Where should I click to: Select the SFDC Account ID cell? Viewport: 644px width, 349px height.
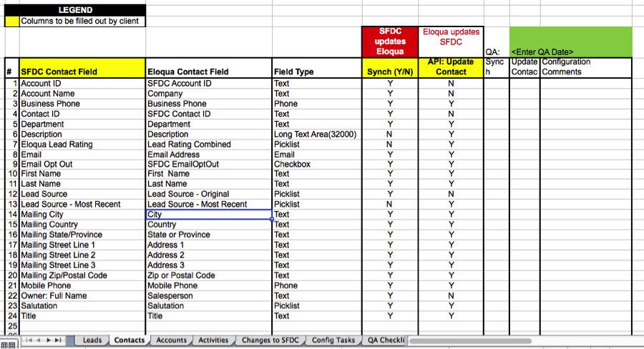[x=209, y=84]
